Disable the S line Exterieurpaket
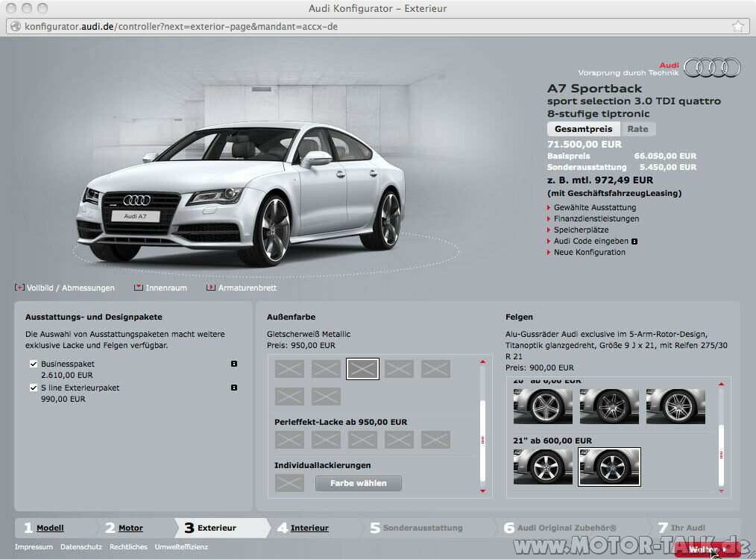Viewport: 756px width, 559px height. (33, 388)
